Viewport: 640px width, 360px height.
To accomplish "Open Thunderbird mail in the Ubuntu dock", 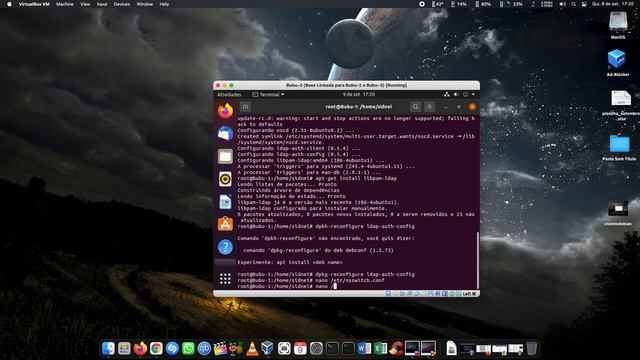I will click(x=225, y=133).
